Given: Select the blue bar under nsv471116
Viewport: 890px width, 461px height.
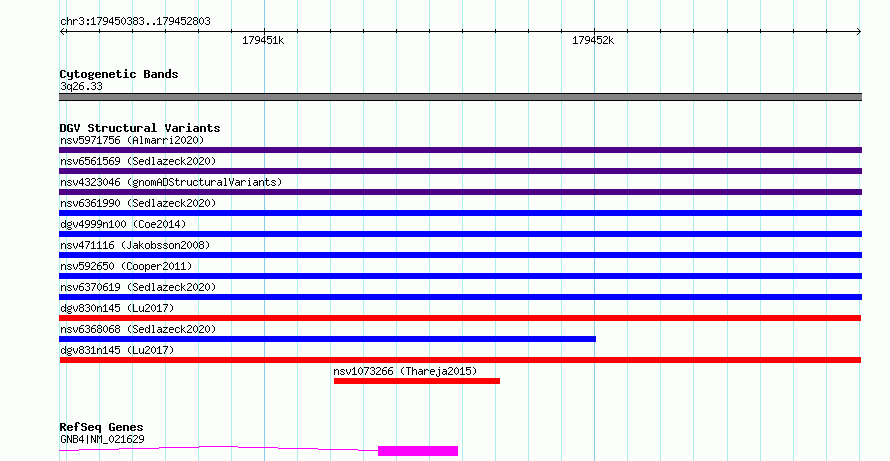Looking at the screenshot, I should (460, 255).
